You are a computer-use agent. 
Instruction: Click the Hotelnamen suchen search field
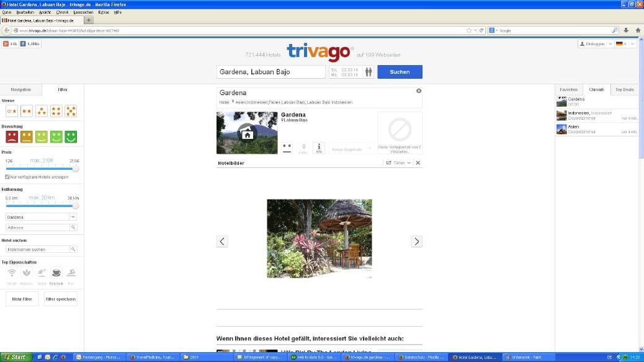38,249
